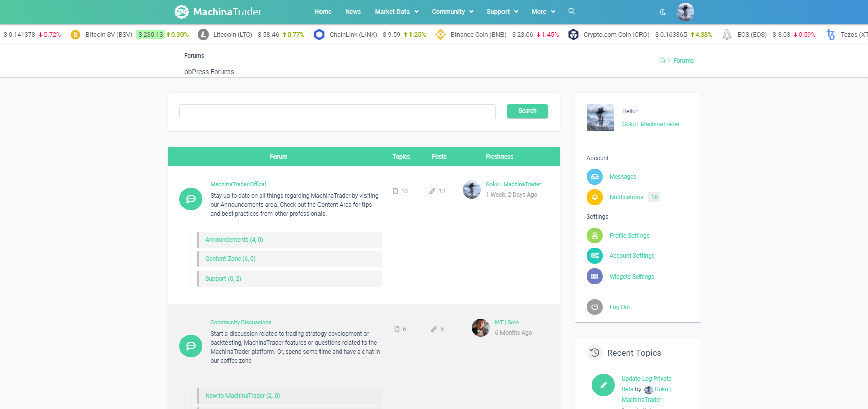Expand the Support dropdown menu

click(x=502, y=12)
